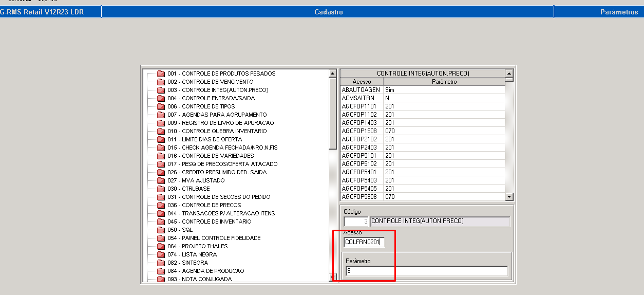
Task: Open the Cadastro header section
Action: tap(328, 12)
